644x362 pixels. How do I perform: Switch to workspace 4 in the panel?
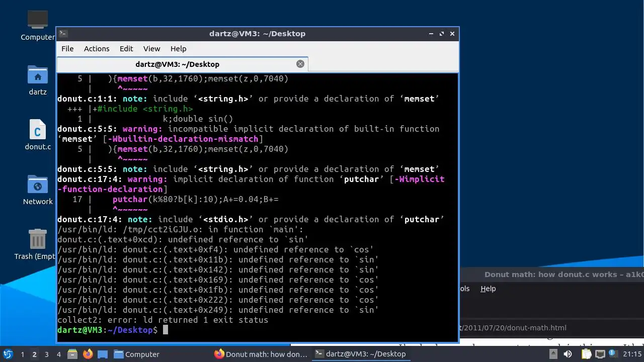(x=58, y=354)
